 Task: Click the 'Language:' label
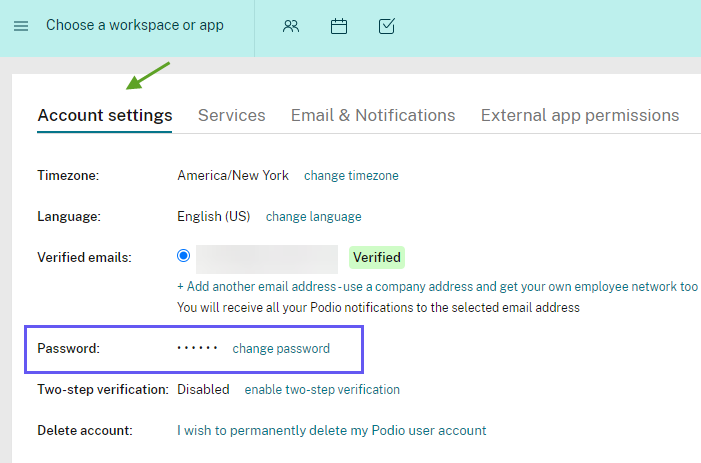pos(69,217)
